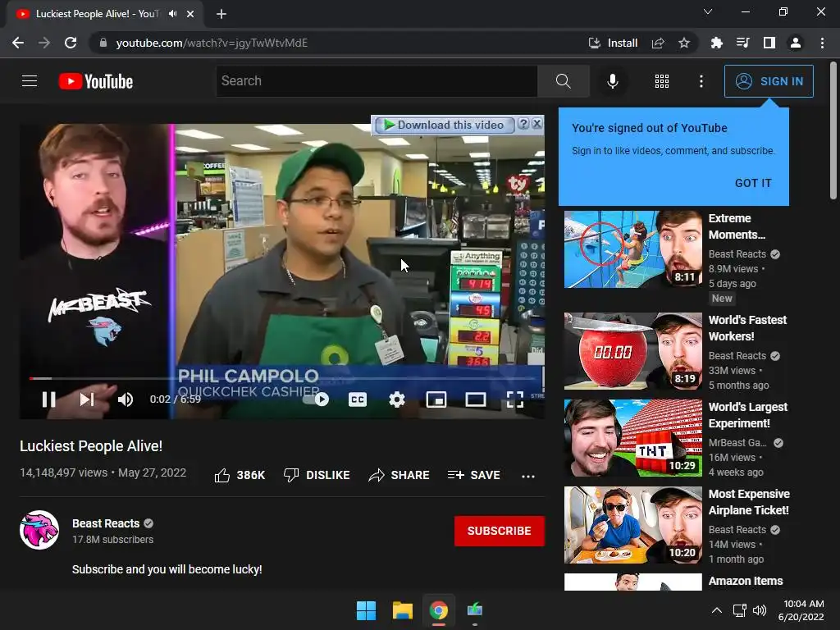Click the DISLIKE button
The image size is (840, 630).
(x=317, y=475)
